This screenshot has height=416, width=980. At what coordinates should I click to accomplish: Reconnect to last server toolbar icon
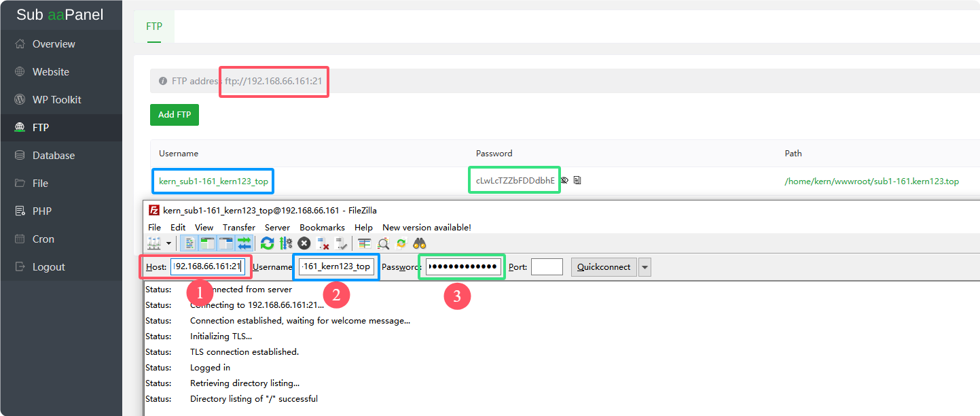(x=342, y=243)
